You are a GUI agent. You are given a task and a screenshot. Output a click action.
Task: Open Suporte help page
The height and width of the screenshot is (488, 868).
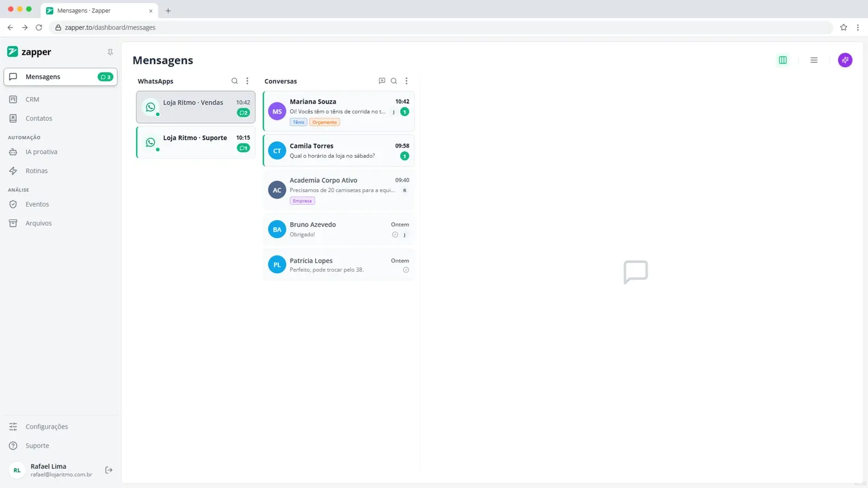tap(60, 446)
